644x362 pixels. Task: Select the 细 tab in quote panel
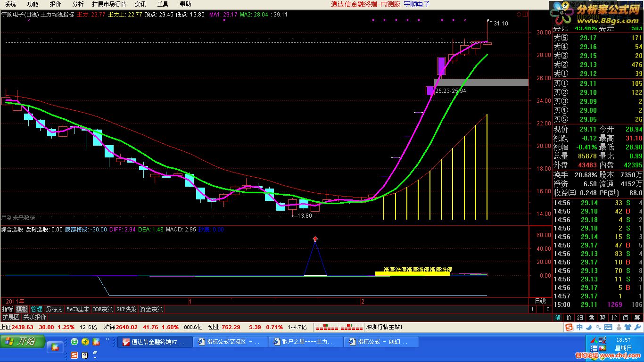point(580,318)
